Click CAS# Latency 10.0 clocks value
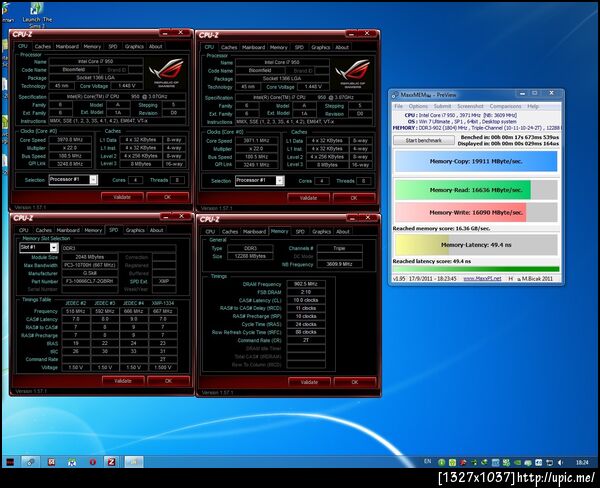Image resolution: width=600 pixels, height=488 pixels. click(x=306, y=300)
